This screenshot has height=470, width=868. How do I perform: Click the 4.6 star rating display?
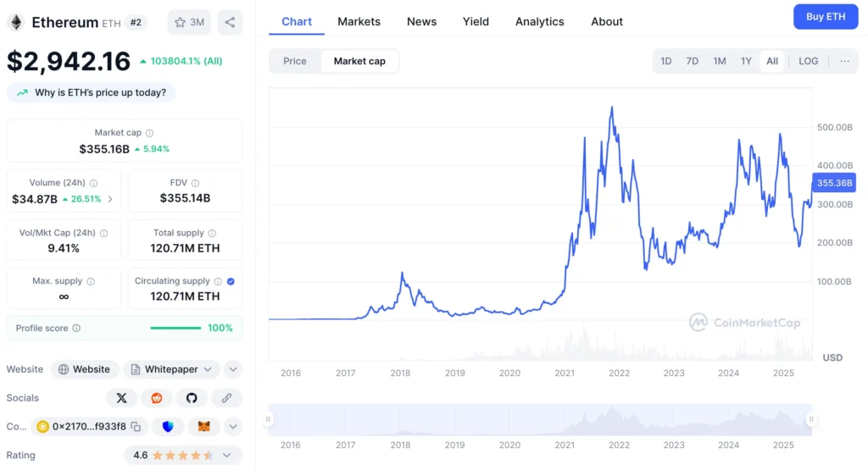coord(173,456)
